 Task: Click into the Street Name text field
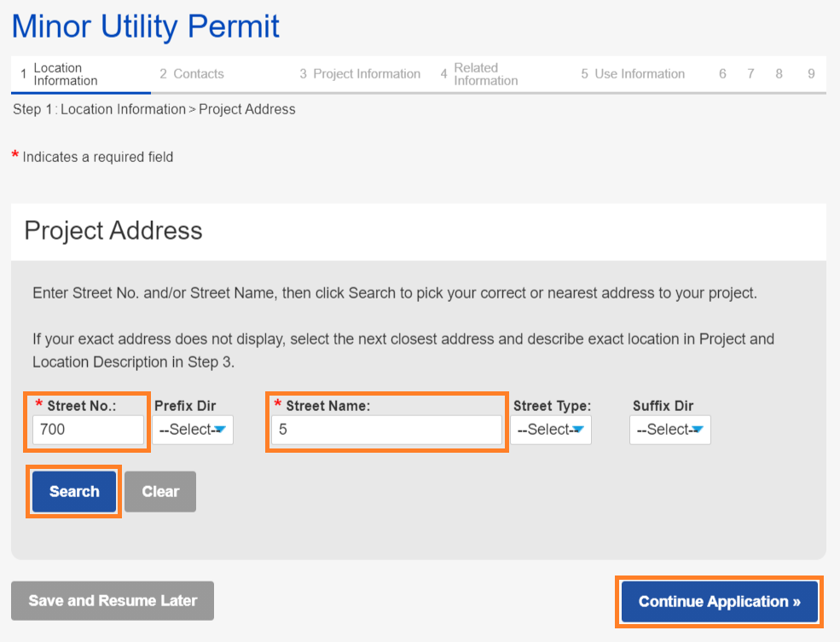click(x=386, y=430)
